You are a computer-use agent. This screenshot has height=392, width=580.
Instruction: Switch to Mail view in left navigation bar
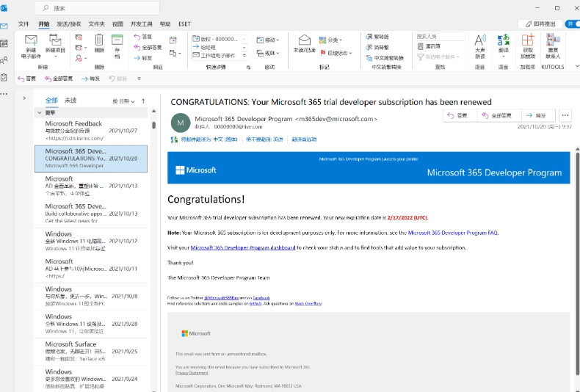point(4,26)
